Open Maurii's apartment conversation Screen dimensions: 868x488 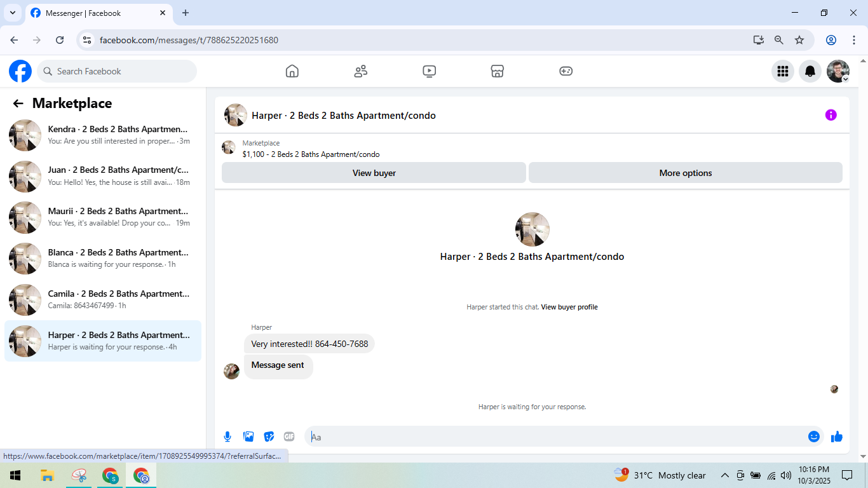pos(103,217)
